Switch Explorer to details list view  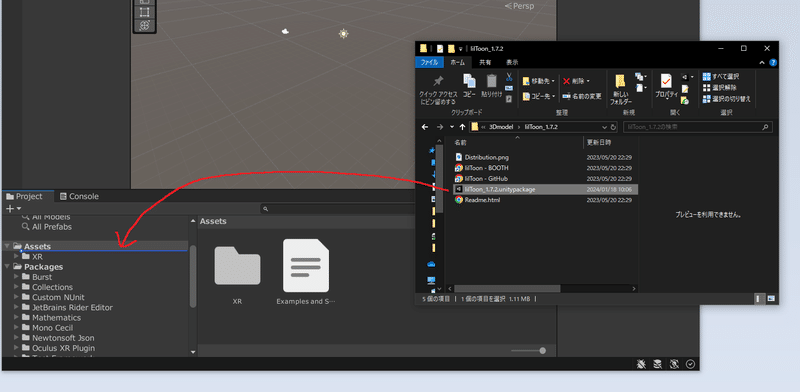click(759, 298)
